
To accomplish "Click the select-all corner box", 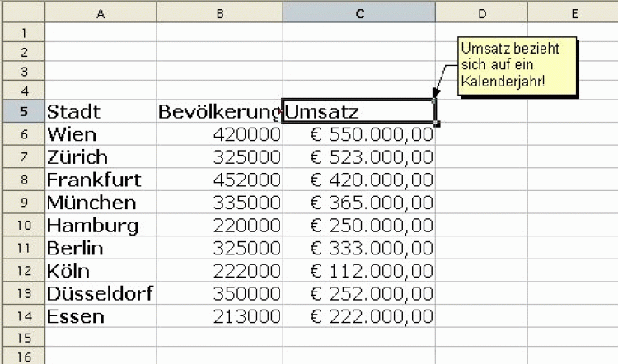I will pyautogui.click(x=22, y=12).
